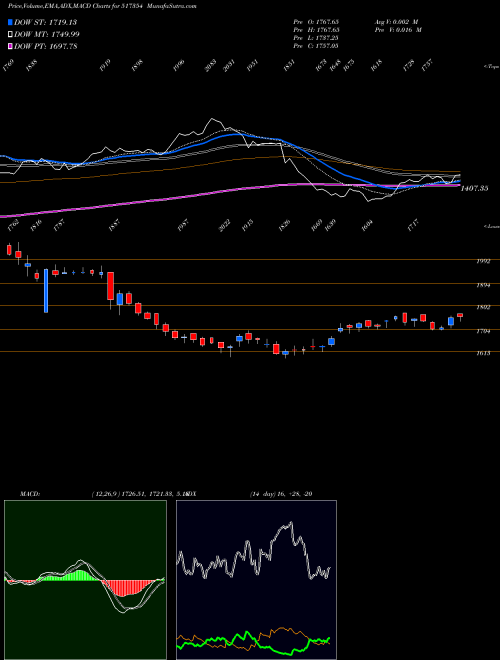Select the 'DOW ST: 1719.13' legend text

click(46, 22)
